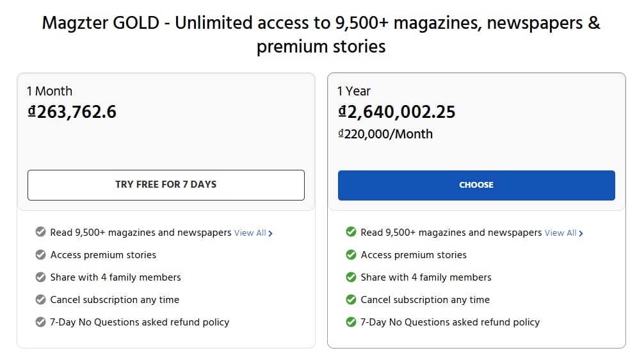This screenshot has width=644, height=353.
Task: Click gray checkmark by monthly 'Cancel subscription any time'
Action: tap(40, 300)
